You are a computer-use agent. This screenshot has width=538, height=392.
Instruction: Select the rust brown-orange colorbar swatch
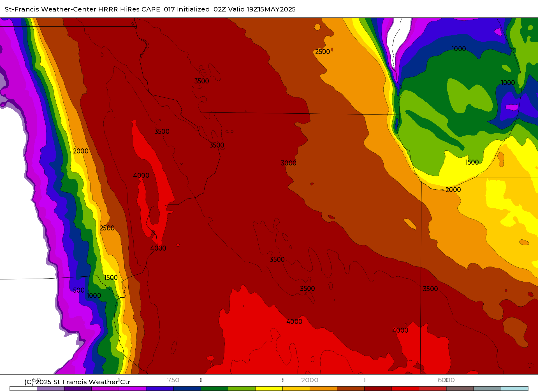(x=351, y=389)
